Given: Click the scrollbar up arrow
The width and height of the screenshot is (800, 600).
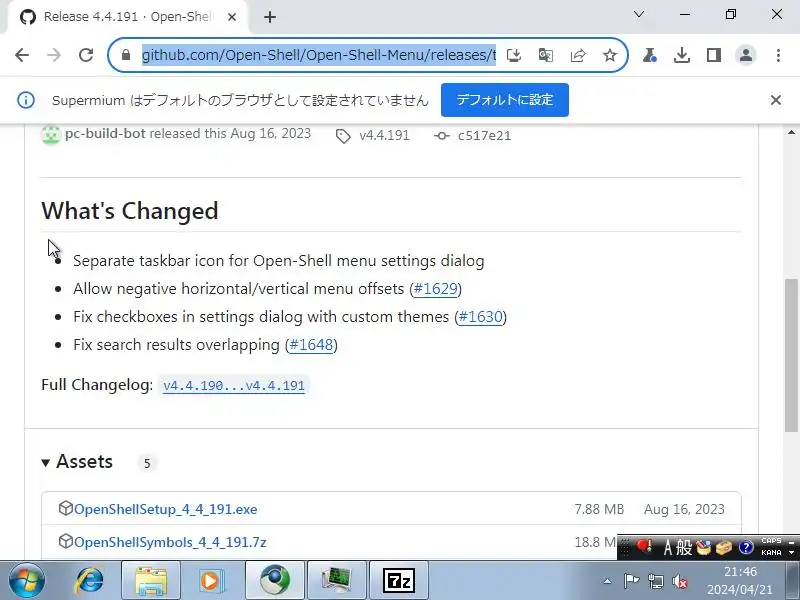Looking at the screenshot, I should (791, 132).
